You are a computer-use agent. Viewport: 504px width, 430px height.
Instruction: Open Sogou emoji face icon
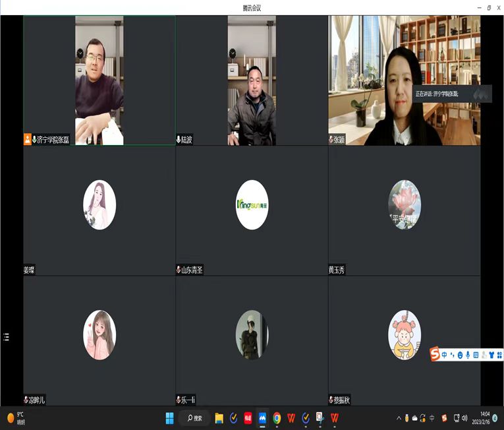tap(460, 355)
